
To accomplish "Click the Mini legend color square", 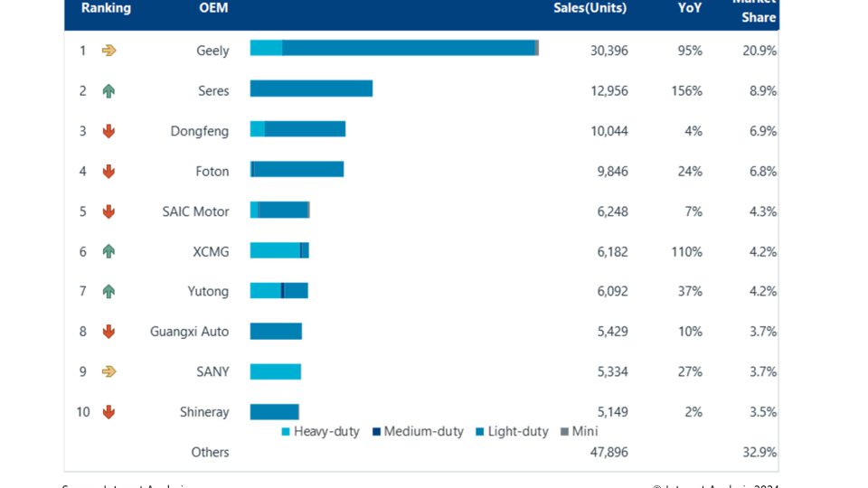I will coord(564,432).
